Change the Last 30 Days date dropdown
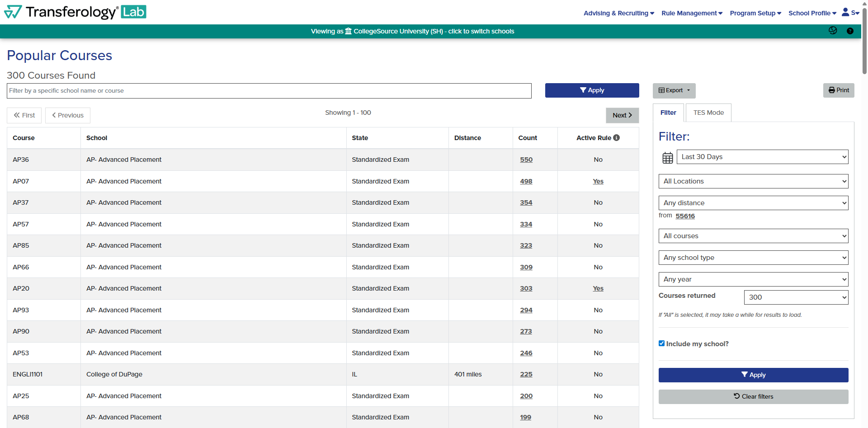This screenshot has width=868, height=428. [762, 157]
